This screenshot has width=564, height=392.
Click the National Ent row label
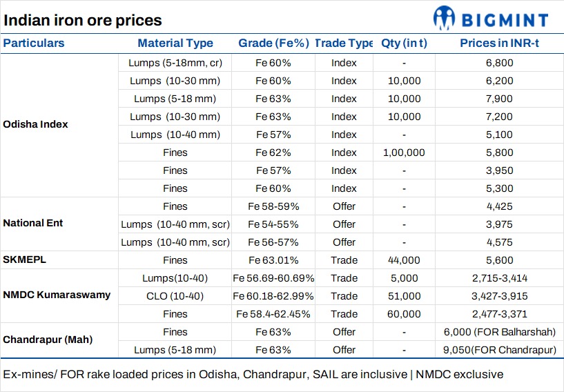click(35, 224)
